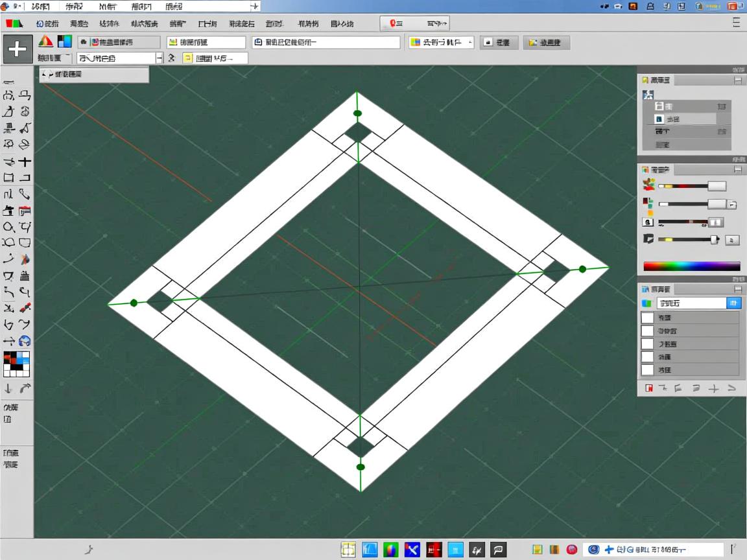Click the blue squares icon in the top toolbar
The height and width of the screenshot is (560, 747).
[x=64, y=42]
